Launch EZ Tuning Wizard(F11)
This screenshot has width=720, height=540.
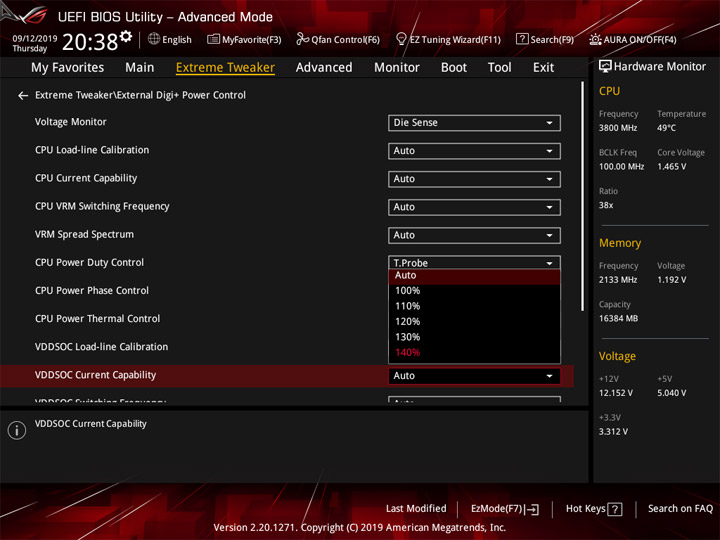coord(448,39)
